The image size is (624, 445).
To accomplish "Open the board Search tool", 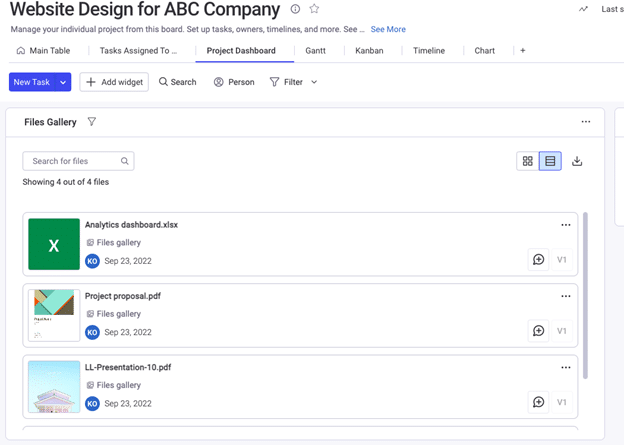I will pyautogui.click(x=177, y=82).
